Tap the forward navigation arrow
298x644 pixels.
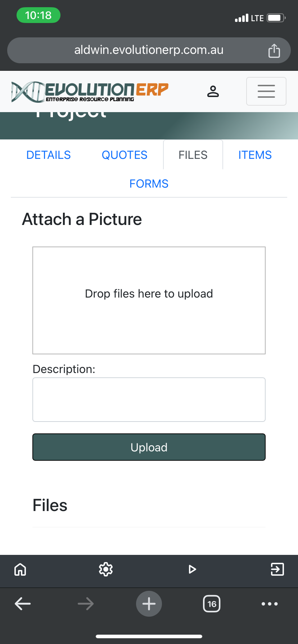86,604
